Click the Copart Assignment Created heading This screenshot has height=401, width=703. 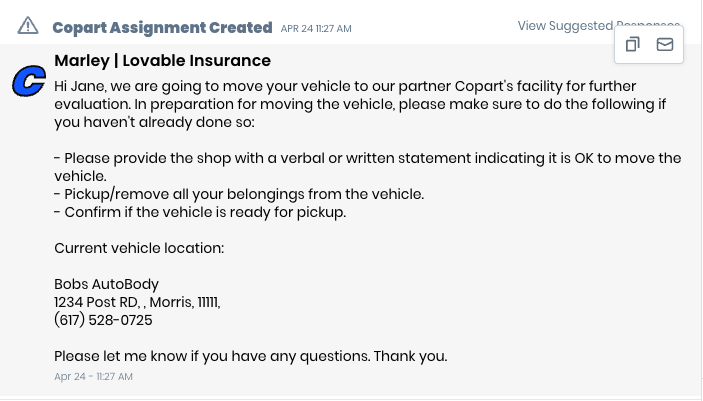(162, 27)
